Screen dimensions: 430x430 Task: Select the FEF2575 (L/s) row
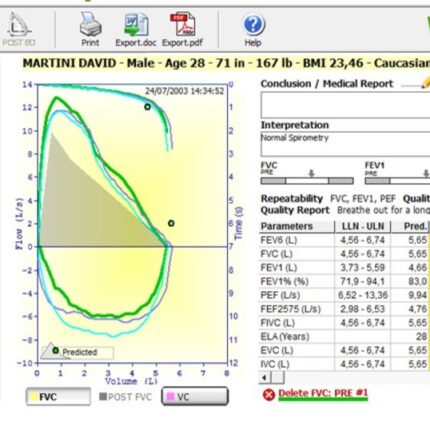point(345,309)
